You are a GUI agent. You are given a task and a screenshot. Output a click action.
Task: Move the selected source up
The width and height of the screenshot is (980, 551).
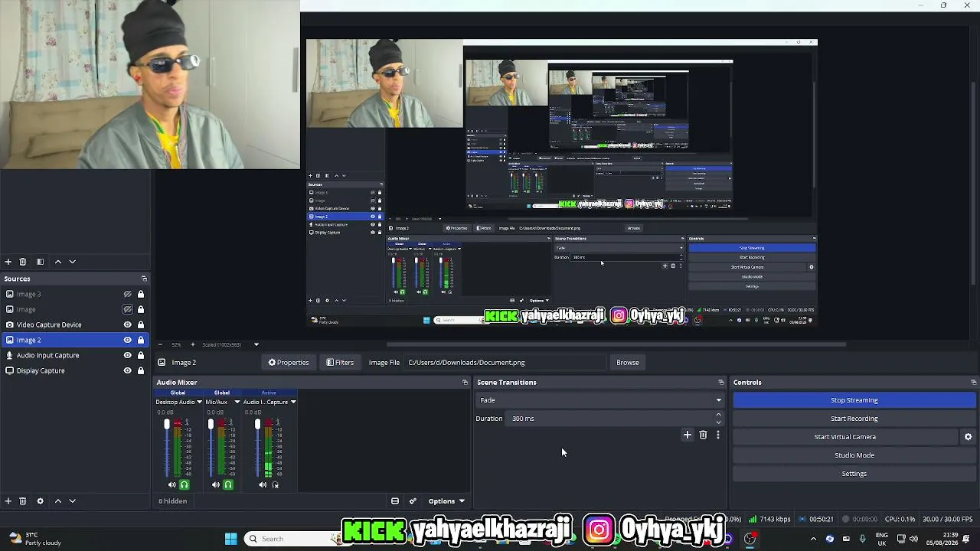coord(57,501)
